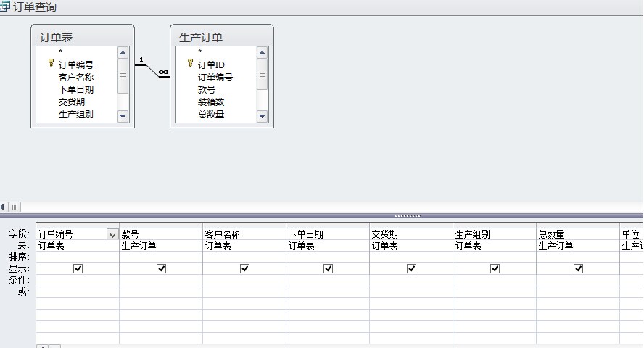The height and width of the screenshot is (348, 644).
Task: Click the pane splitter between diagram and grid
Action: click(x=408, y=215)
